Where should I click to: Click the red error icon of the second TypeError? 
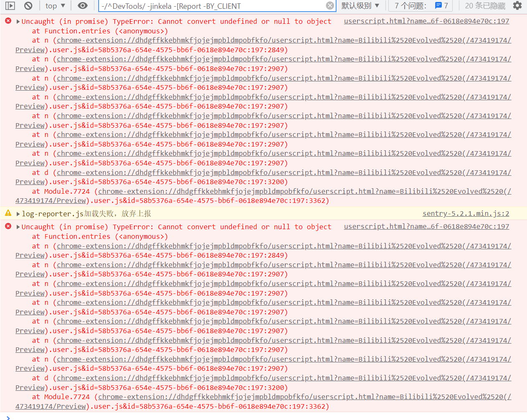pos(8,226)
